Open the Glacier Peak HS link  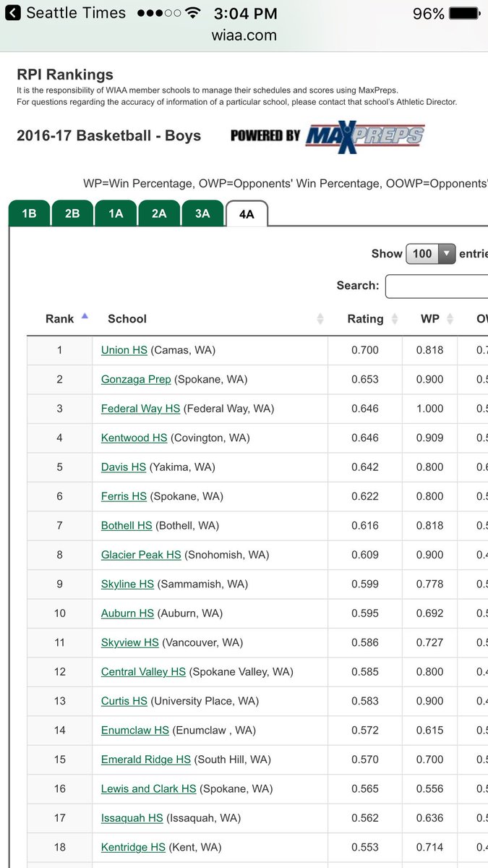[141, 555]
